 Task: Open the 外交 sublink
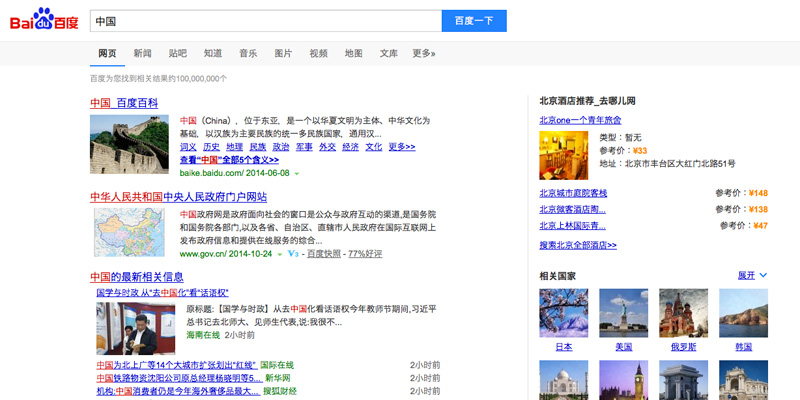(328, 147)
